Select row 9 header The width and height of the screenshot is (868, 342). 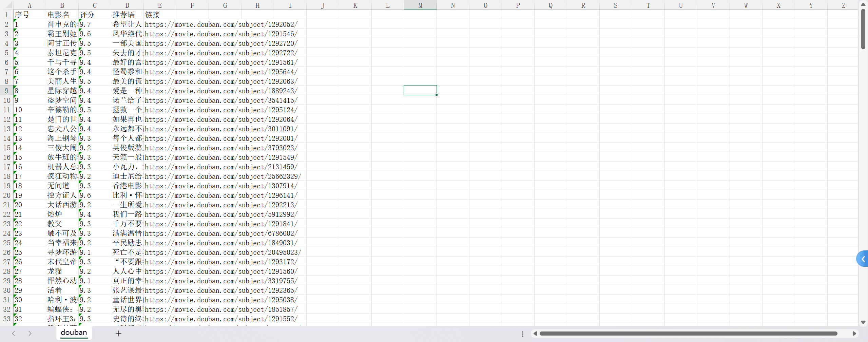click(6, 91)
